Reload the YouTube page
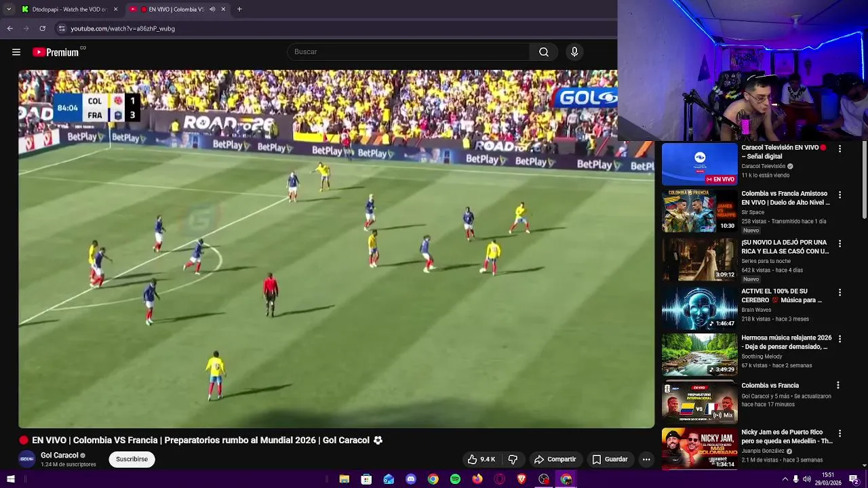The image size is (868, 488). [43, 28]
